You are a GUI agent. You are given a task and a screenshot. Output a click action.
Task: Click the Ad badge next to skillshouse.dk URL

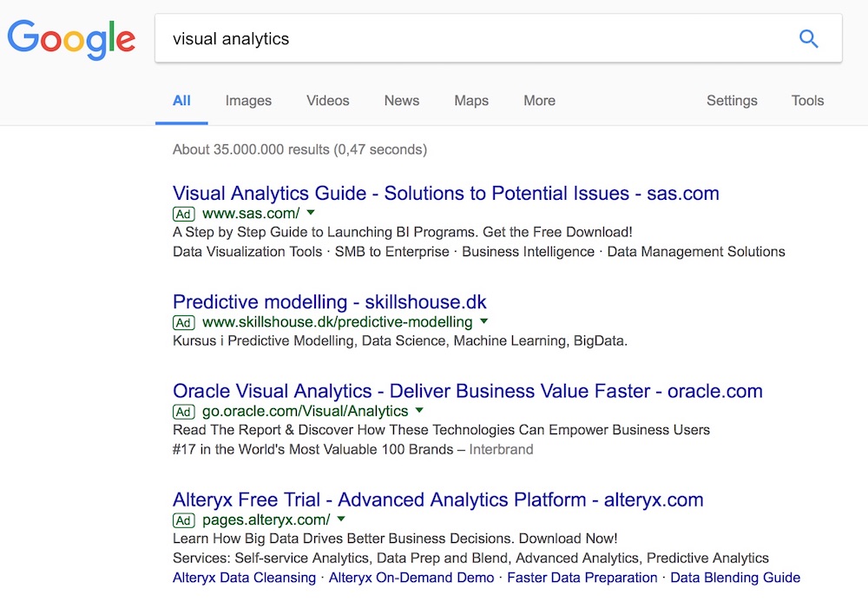pyautogui.click(x=183, y=322)
